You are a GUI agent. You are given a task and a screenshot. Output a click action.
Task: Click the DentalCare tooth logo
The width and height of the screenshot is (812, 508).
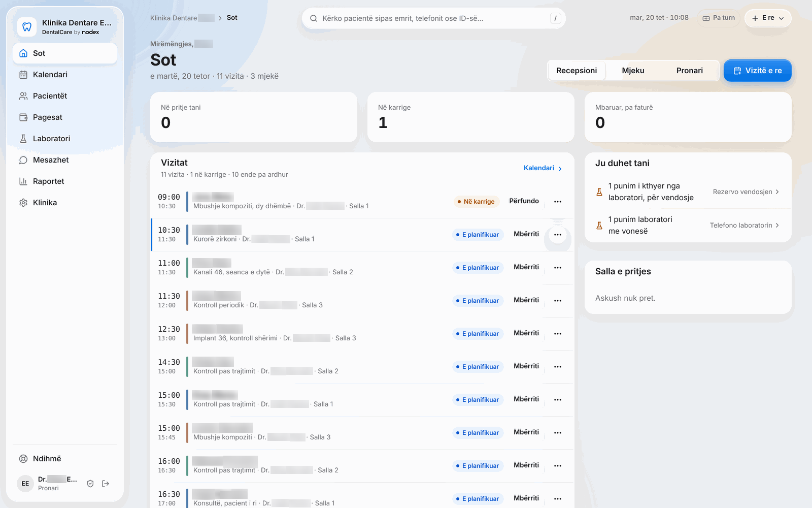click(x=27, y=27)
